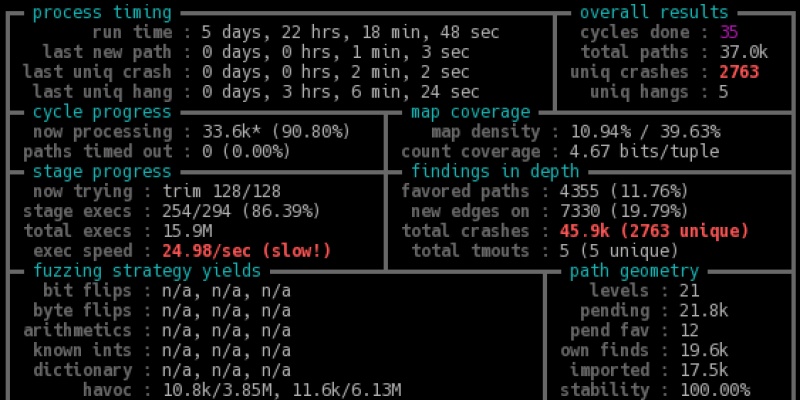
Task: Click the 'stage progress' section header
Action: (x=101, y=171)
